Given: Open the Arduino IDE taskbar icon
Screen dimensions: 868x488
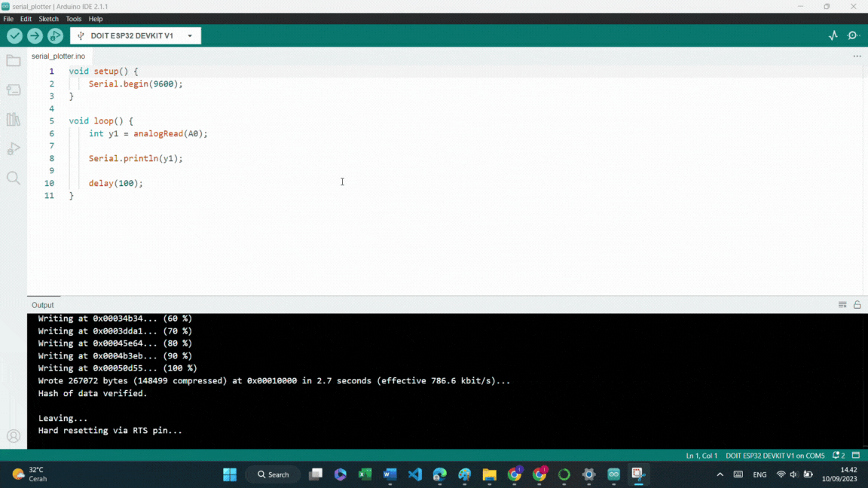Looking at the screenshot, I should pos(614,474).
